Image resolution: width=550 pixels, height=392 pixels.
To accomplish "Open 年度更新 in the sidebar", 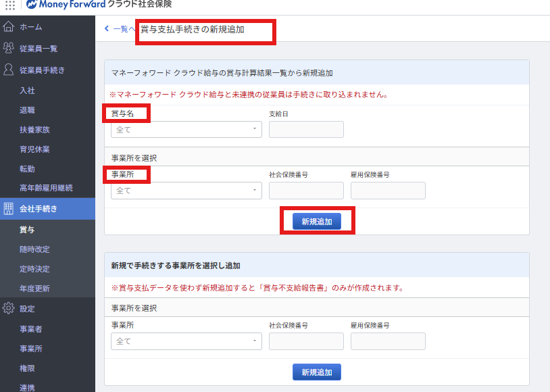I will click(34, 289).
